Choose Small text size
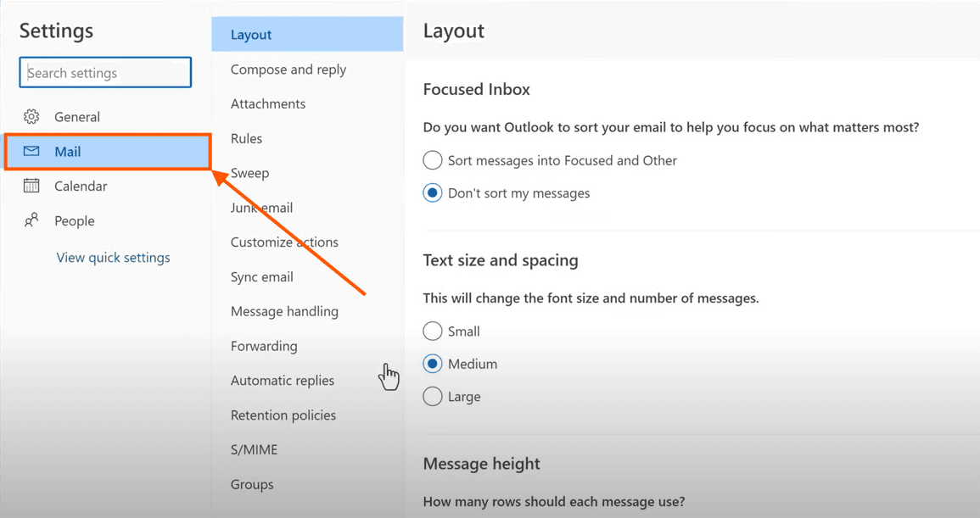The width and height of the screenshot is (980, 518). (433, 331)
